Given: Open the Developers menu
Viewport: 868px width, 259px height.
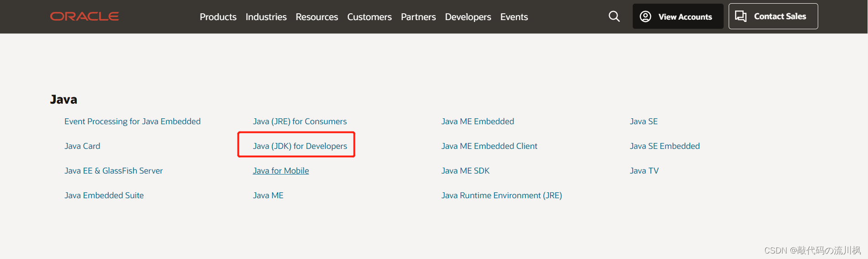Looking at the screenshot, I should click(468, 17).
